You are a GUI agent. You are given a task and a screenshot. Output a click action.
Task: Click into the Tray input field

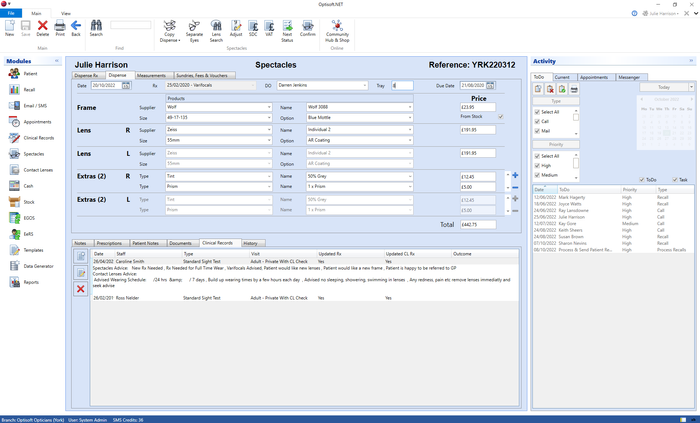click(403, 85)
